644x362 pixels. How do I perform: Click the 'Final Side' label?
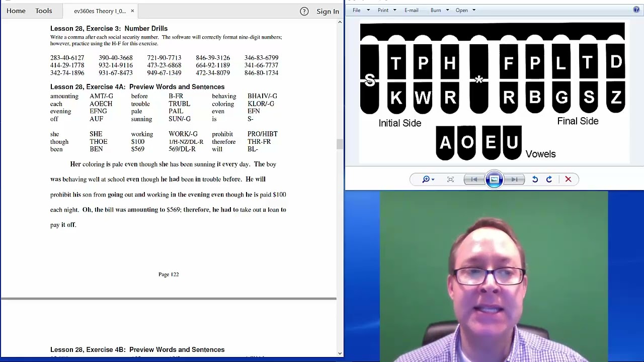[578, 121]
